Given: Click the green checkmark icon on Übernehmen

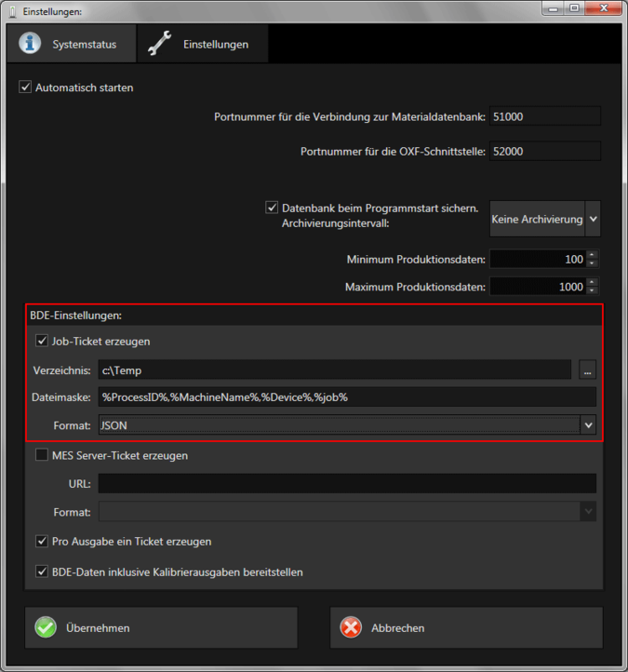Looking at the screenshot, I should coord(46,628).
